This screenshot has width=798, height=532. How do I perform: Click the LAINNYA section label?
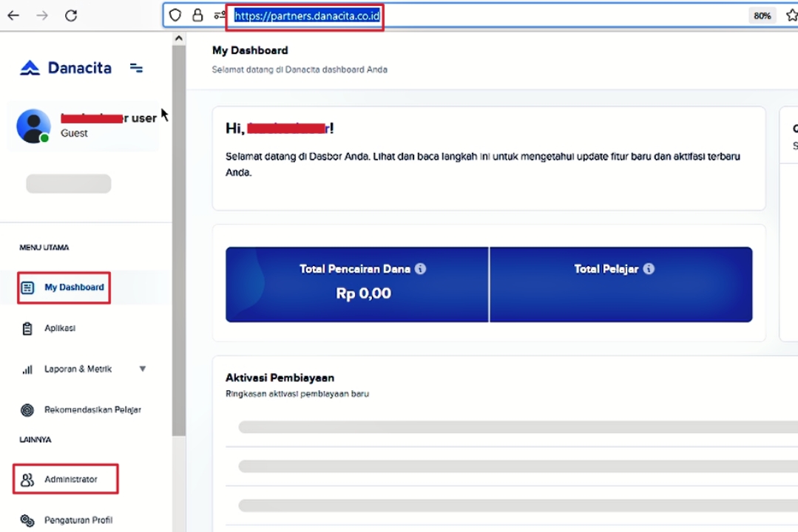coord(35,440)
